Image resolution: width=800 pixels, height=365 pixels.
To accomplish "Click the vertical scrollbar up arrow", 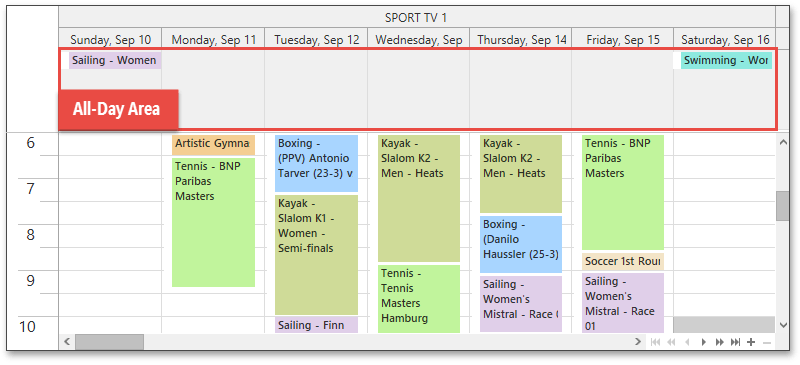I will 783,142.
